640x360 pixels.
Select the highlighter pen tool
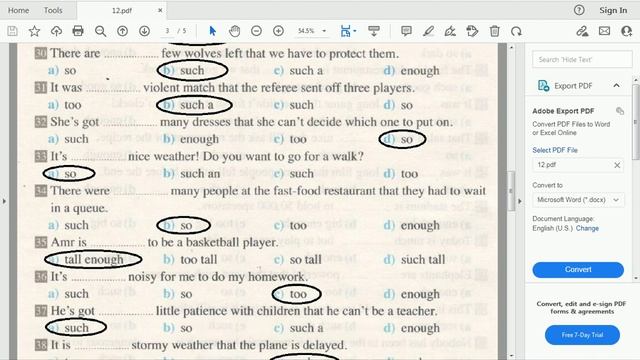click(428, 31)
